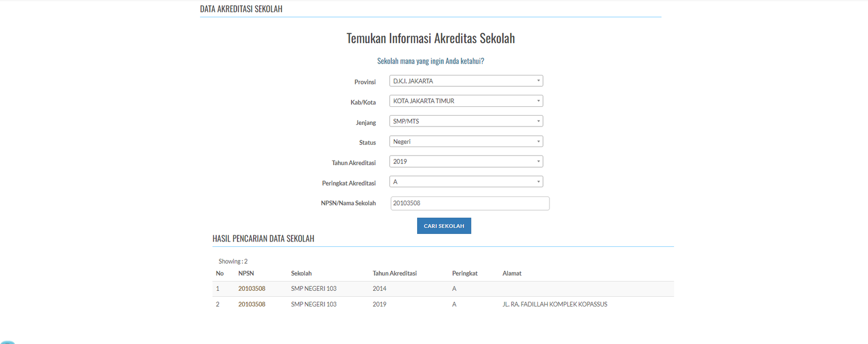Select SMP NEGERI 103 in the 2019 row
868x344 pixels.
click(x=314, y=304)
